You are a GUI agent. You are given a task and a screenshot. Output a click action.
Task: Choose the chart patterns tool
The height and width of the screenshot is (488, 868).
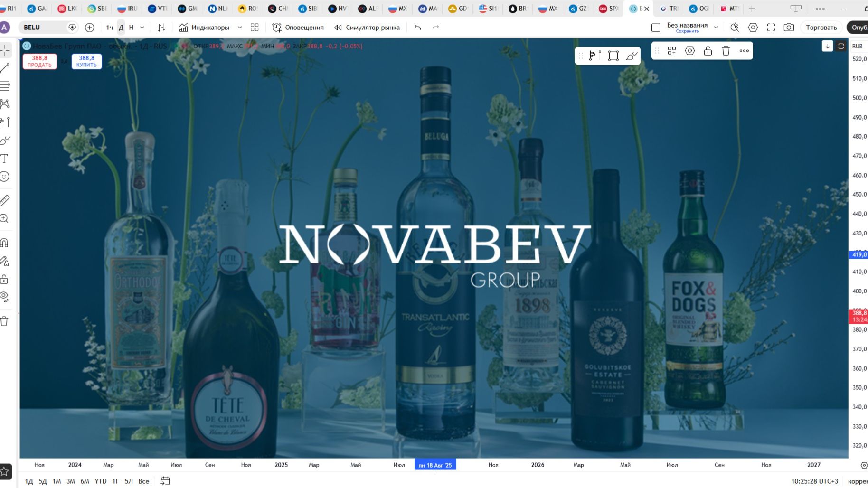coord(5,104)
